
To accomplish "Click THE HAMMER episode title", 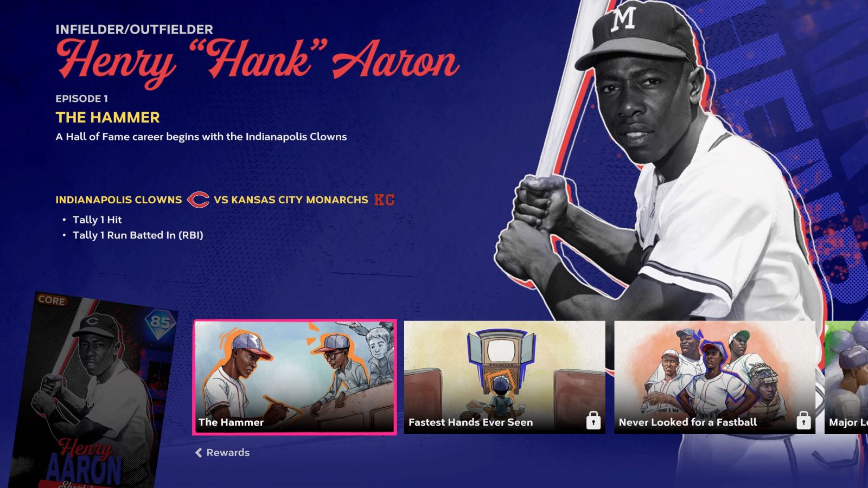I will point(108,117).
